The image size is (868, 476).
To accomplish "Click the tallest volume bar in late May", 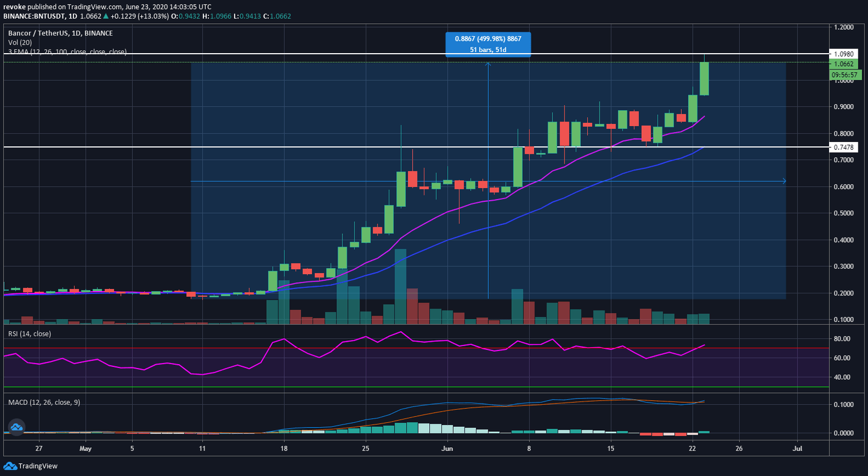I will click(401, 286).
